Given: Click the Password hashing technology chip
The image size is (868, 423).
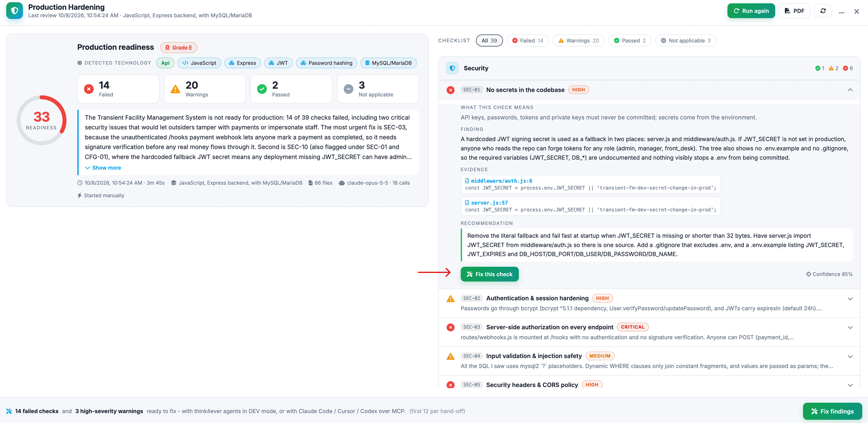Looking at the screenshot, I should [326, 63].
